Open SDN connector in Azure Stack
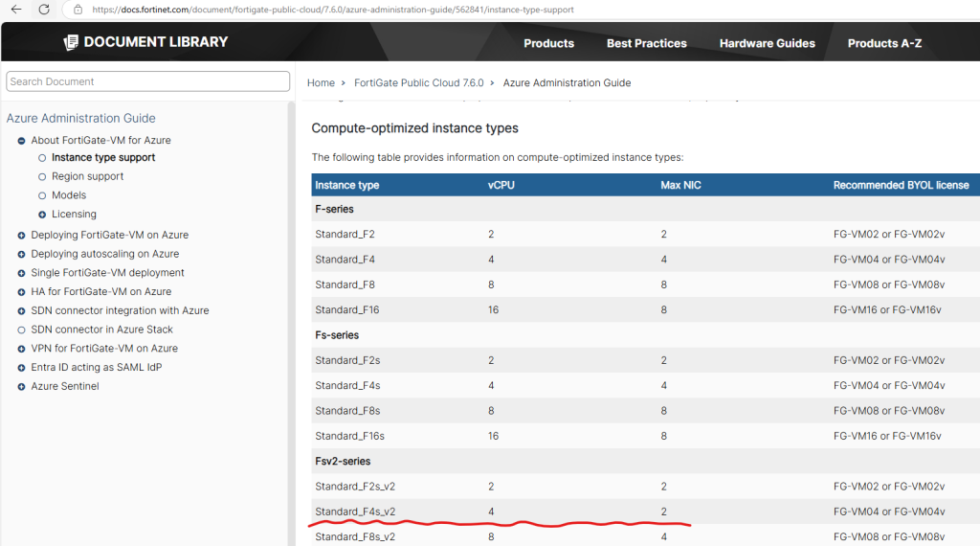The width and height of the screenshot is (980, 546). pyautogui.click(x=101, y=330)
